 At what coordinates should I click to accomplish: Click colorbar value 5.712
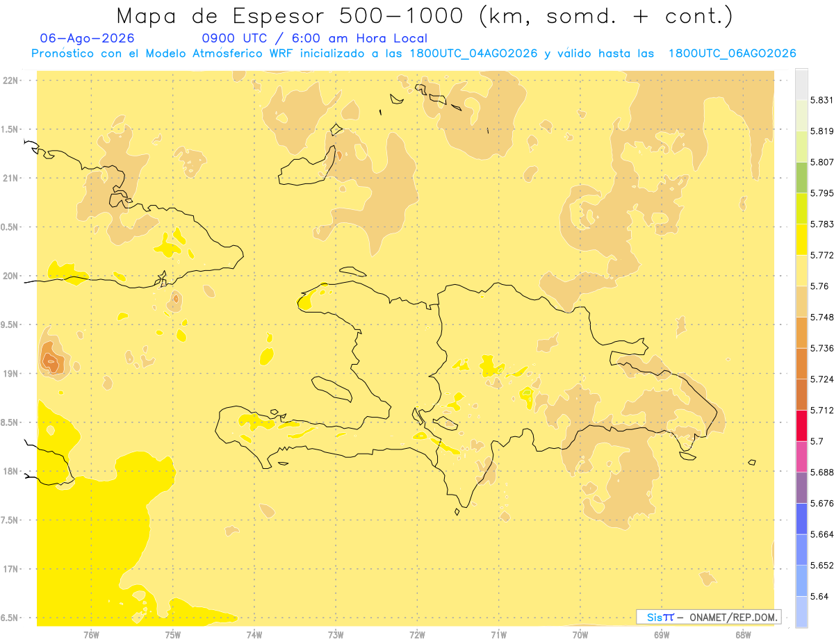(x=821, y=410)
